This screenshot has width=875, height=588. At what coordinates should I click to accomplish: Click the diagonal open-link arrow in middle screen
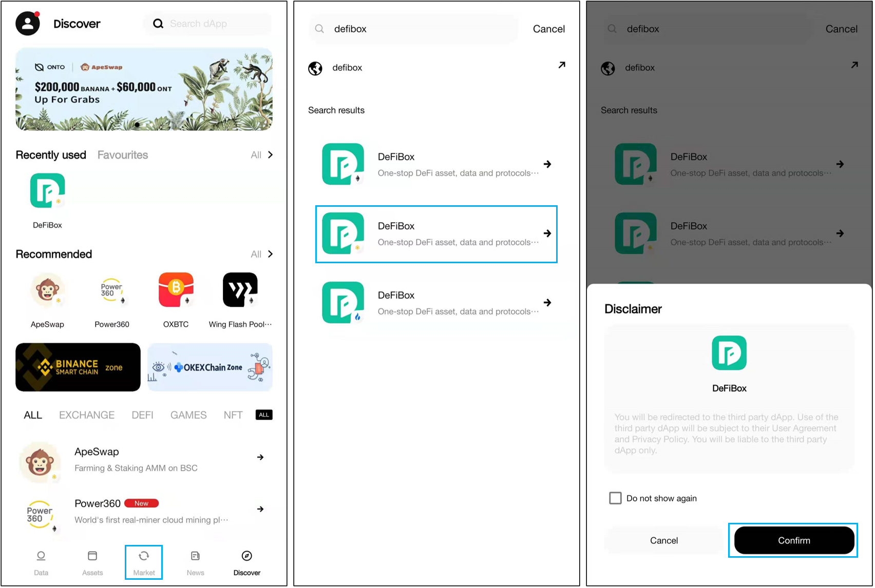(562, 65)
